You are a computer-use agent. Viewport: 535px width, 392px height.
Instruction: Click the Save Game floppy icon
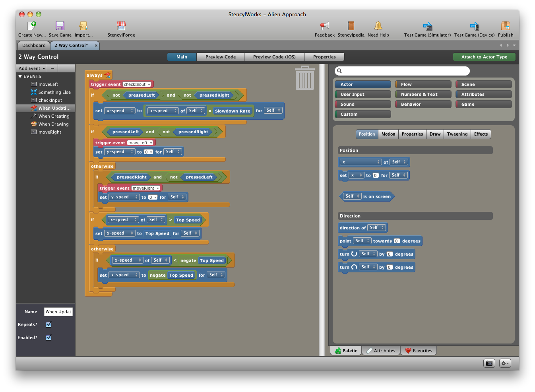tap(60, 26)
